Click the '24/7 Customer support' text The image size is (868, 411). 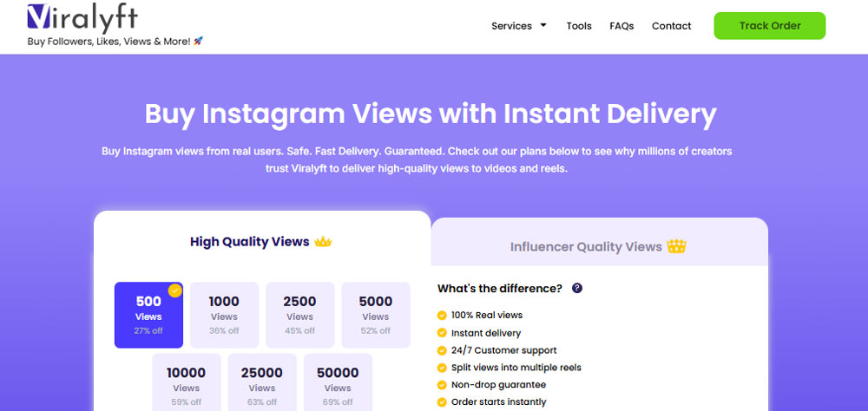(503, 350)
